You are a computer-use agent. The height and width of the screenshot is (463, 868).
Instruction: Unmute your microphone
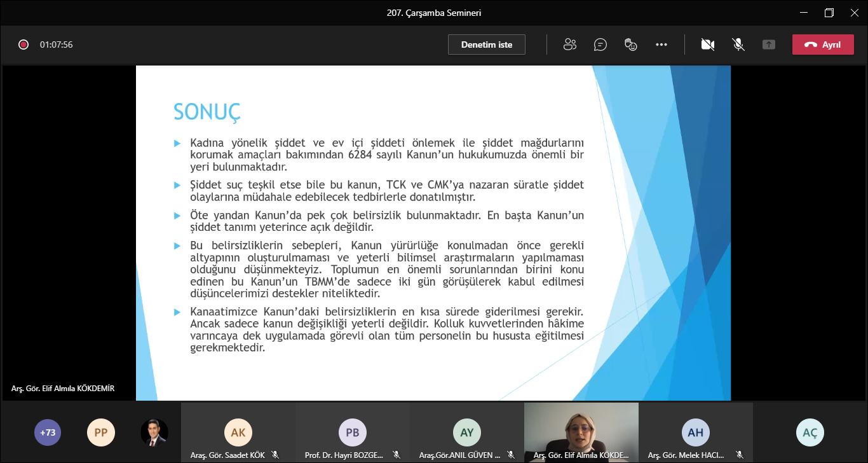738,44
